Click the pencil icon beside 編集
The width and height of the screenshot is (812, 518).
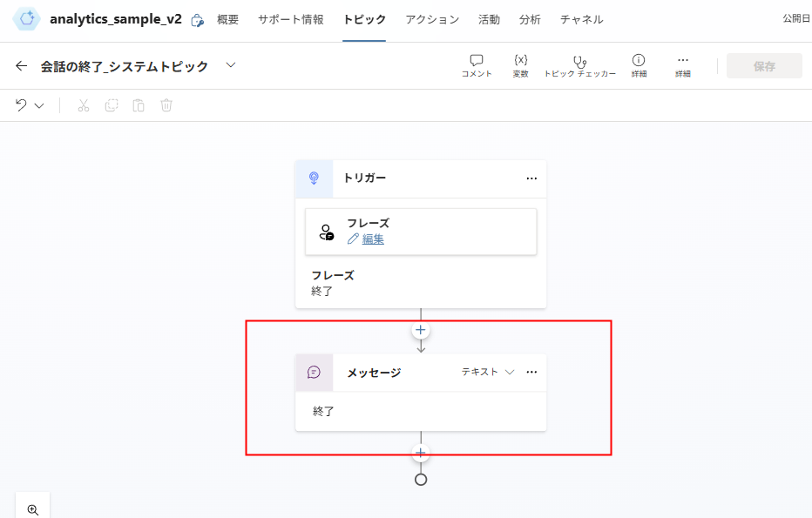tap(353, 239)
